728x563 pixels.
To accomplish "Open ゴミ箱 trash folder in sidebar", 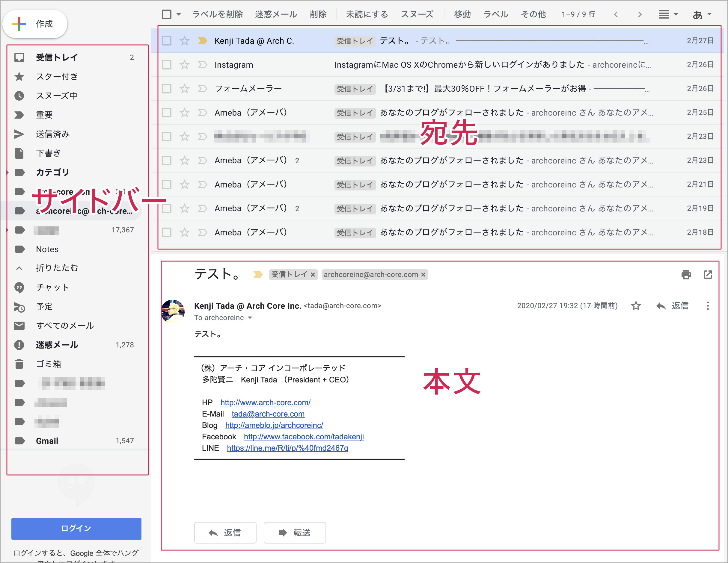I will point(49,364).
